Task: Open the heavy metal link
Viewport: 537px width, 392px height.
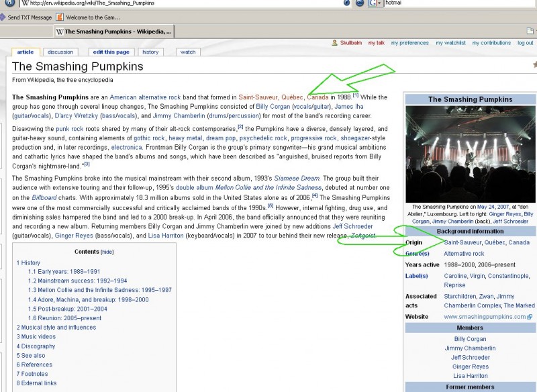Action: click(185, 138)
